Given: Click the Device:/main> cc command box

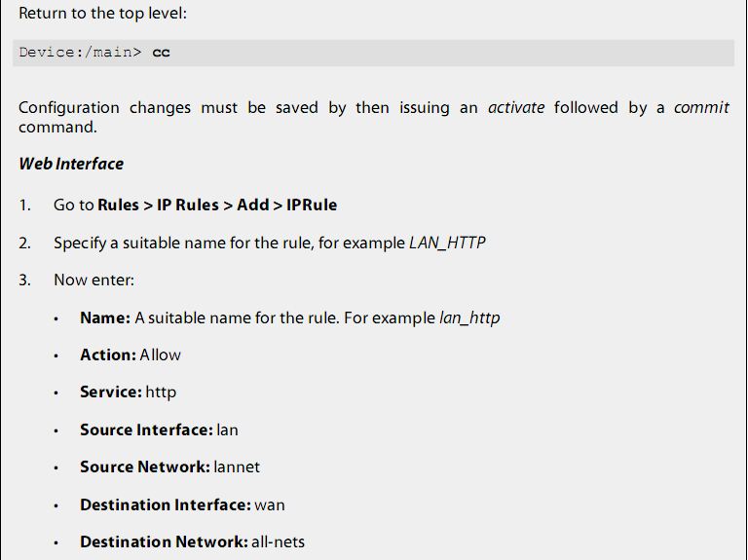Looking at the screenshot, I should 374,53.
